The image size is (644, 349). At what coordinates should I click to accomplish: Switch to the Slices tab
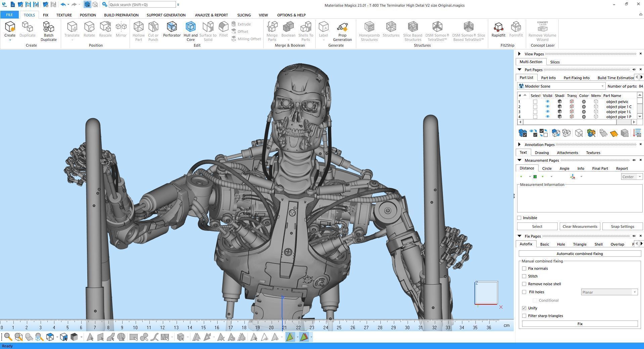(555, 62)
